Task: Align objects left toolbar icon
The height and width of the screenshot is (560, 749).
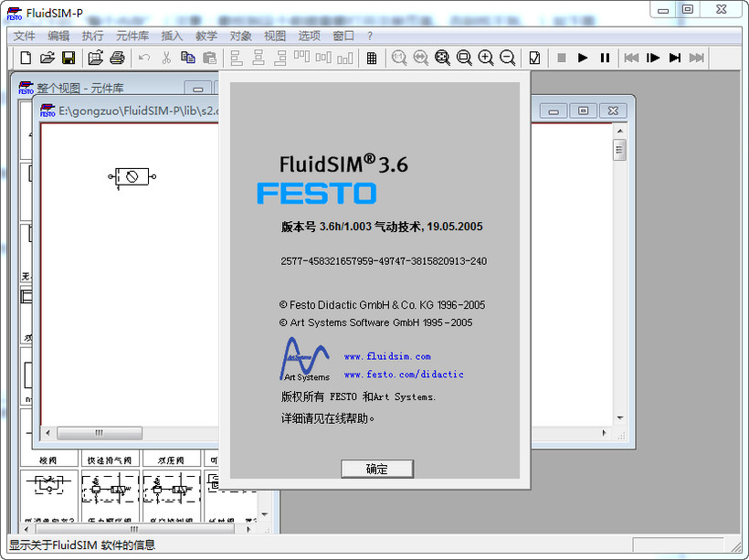Action: tap(237, 58)
